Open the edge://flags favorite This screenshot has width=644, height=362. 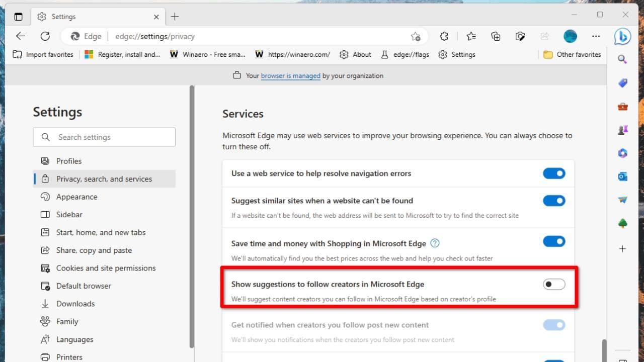[x=405, y=54]
